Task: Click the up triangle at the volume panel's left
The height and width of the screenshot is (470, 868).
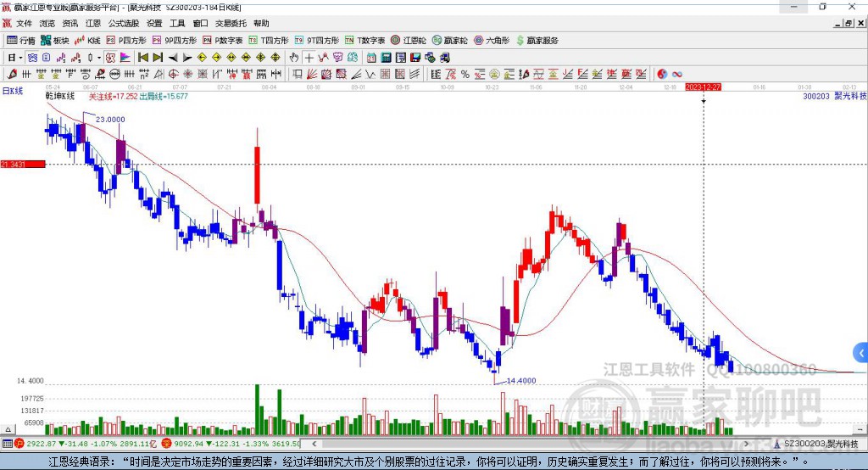Action: click(x=8, y=429)
